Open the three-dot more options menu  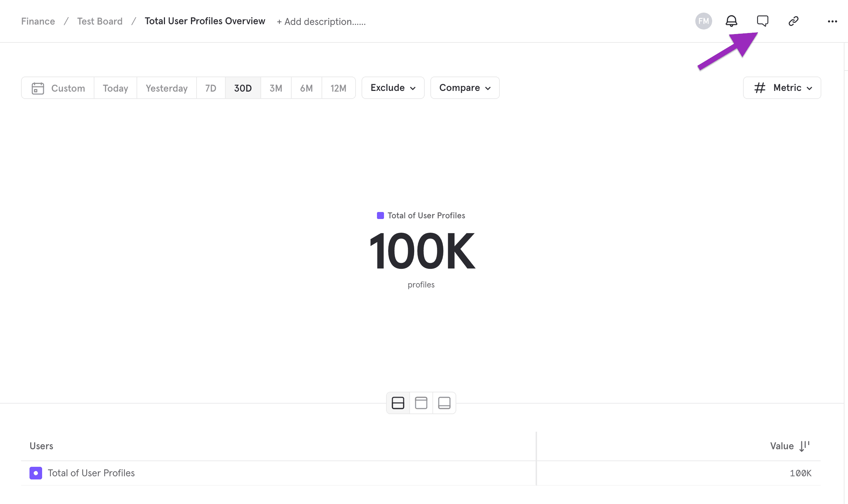point(832,21)
